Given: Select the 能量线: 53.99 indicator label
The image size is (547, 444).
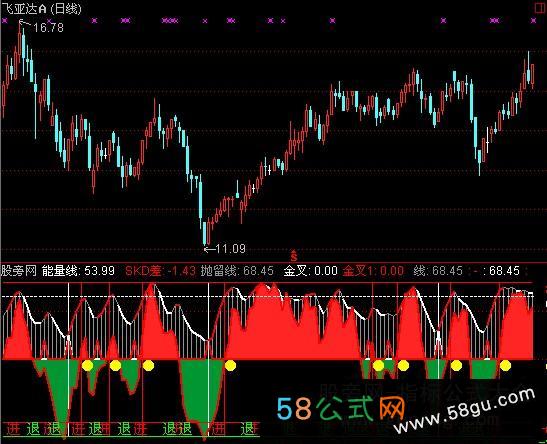Looking at the screenshot, I should 78,271.
